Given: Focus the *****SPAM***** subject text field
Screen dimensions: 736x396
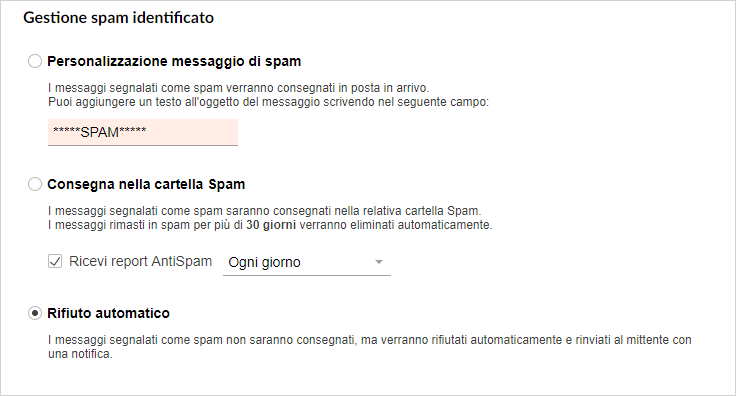Looking at the screenshot, I should (x=143, y=132).
